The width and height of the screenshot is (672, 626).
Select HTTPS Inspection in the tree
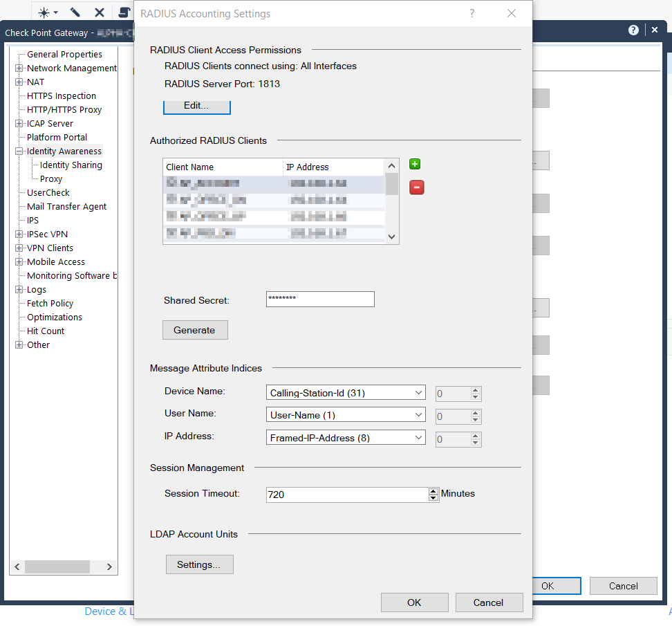pos(62,96)
